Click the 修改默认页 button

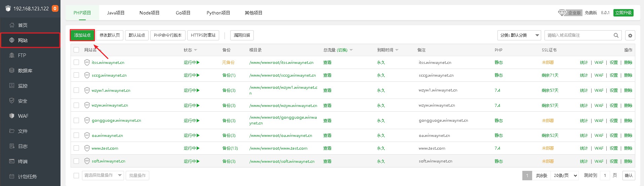110,35
